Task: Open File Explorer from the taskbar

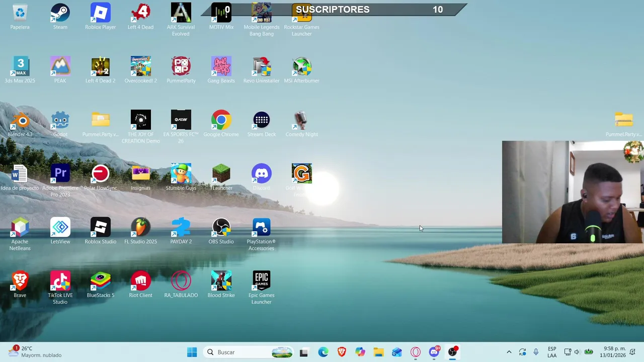Action: point(379,352)
